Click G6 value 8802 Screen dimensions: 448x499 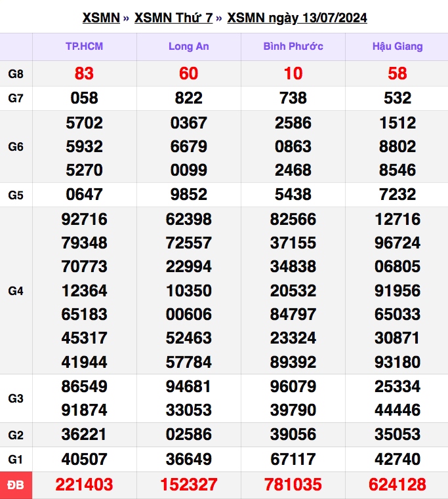(x=397, y=146)
